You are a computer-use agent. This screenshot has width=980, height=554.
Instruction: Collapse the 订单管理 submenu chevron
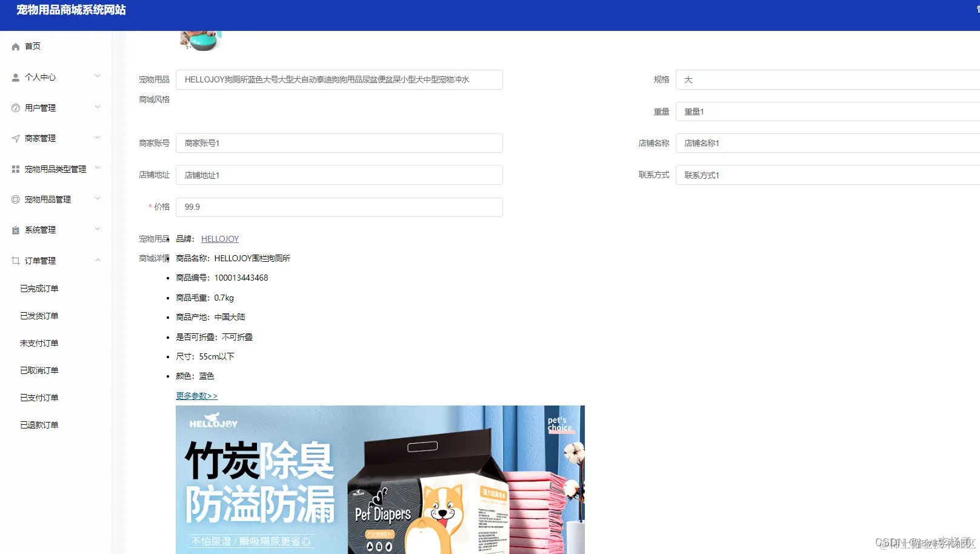tap(98, 260)
